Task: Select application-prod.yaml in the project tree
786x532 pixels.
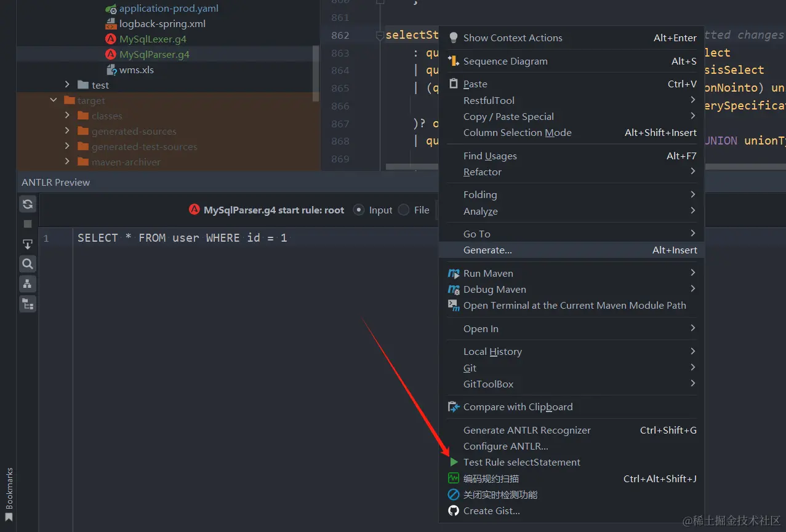Action: click(169, 9)
